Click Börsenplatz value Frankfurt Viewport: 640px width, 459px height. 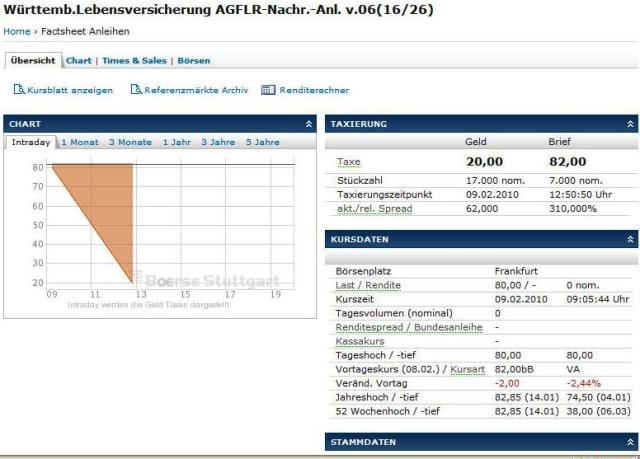click(x=516, y=271)
